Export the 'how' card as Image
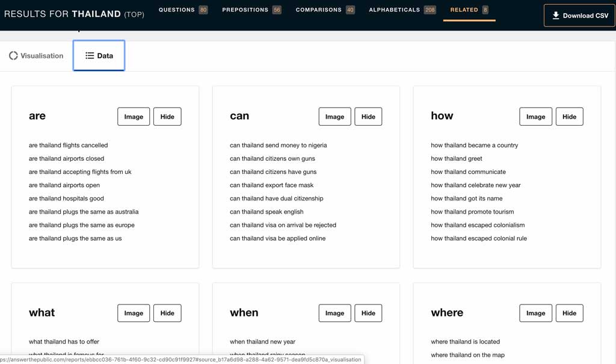Screen dimensions: 616x364 pos(535,117)
